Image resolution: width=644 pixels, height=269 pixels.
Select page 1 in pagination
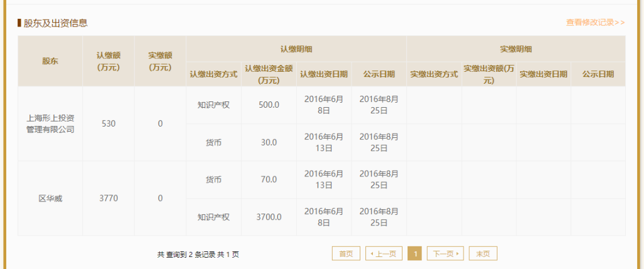414,254
